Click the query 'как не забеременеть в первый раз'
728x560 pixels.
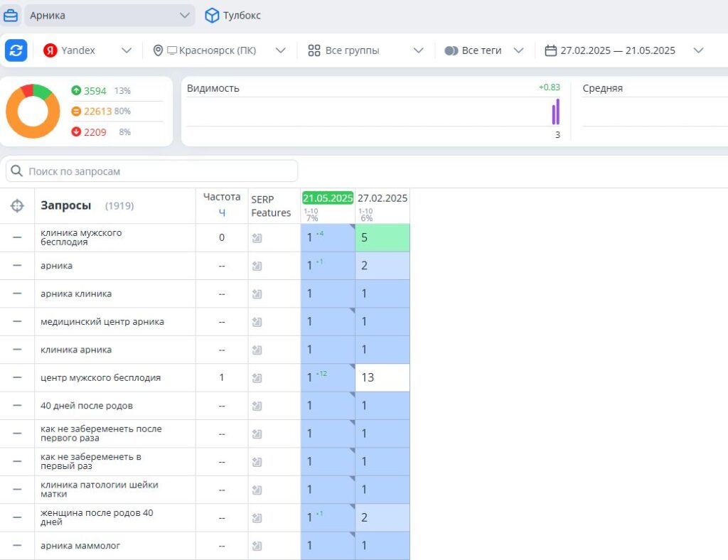(90, 461)
